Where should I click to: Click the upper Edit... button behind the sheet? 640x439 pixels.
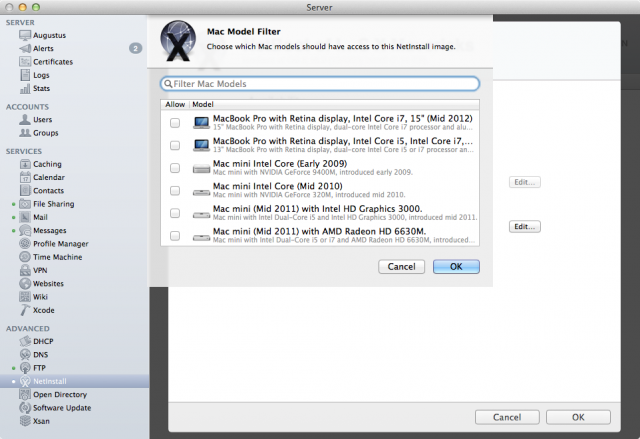pos(524,182)
